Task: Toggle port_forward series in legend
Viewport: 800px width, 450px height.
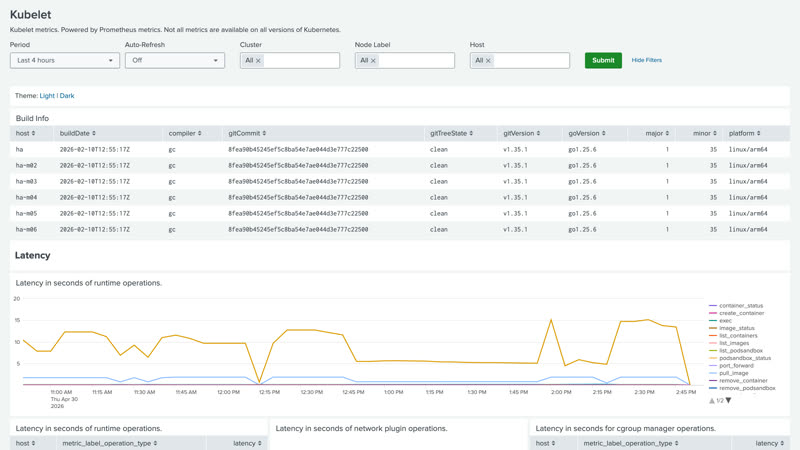Action: pyautogui.click(x=731, y=366)
